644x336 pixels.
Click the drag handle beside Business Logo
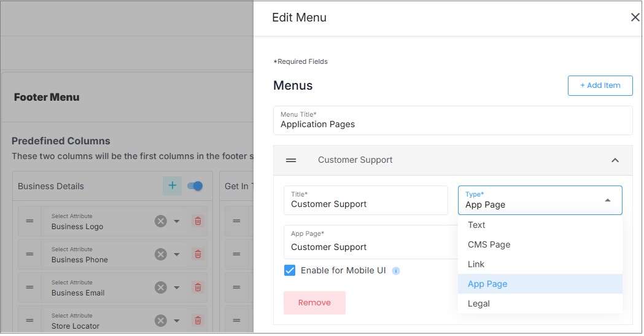(29, 221)
